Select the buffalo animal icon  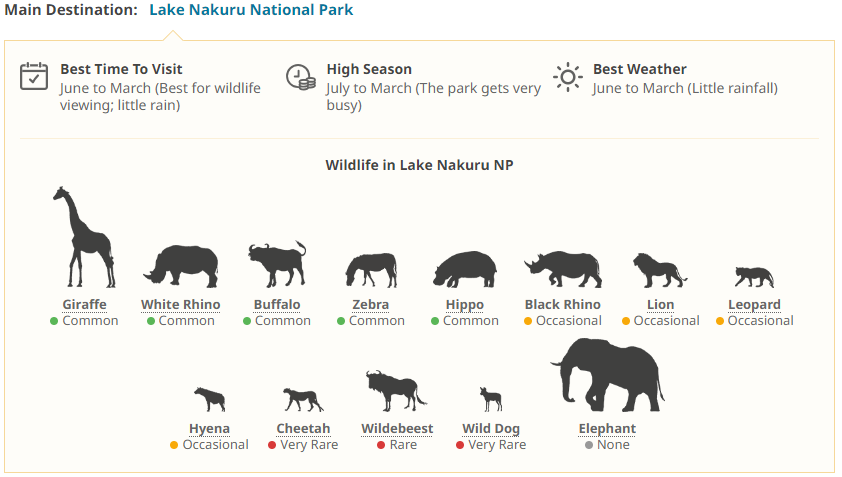[x=277, y=264]
